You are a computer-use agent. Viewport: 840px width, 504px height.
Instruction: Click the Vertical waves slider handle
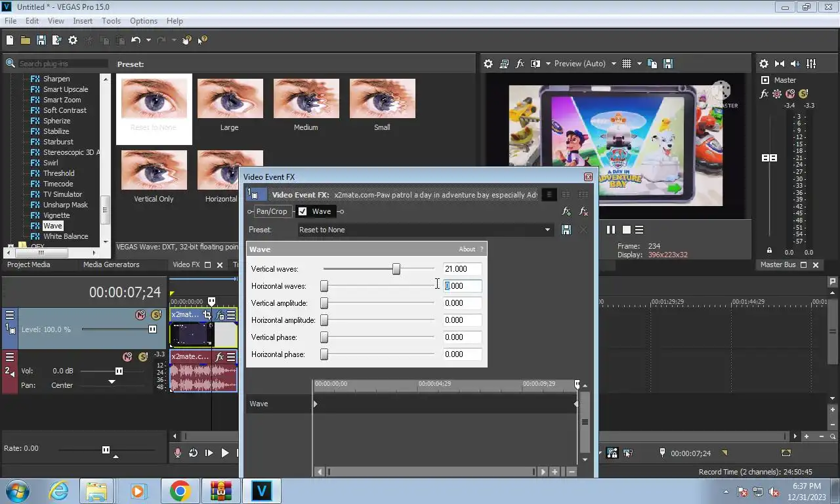coord(396,269)
